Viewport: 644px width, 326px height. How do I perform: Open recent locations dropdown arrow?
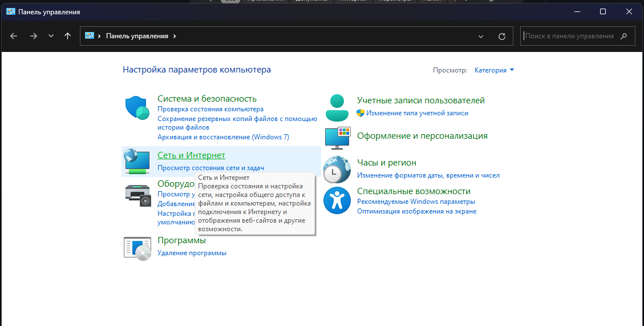coord(51,36)
